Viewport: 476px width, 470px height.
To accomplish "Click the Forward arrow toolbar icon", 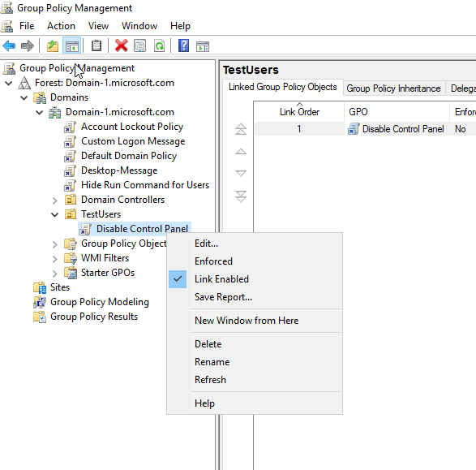I will pyautogui.click(x=28, y=46).
